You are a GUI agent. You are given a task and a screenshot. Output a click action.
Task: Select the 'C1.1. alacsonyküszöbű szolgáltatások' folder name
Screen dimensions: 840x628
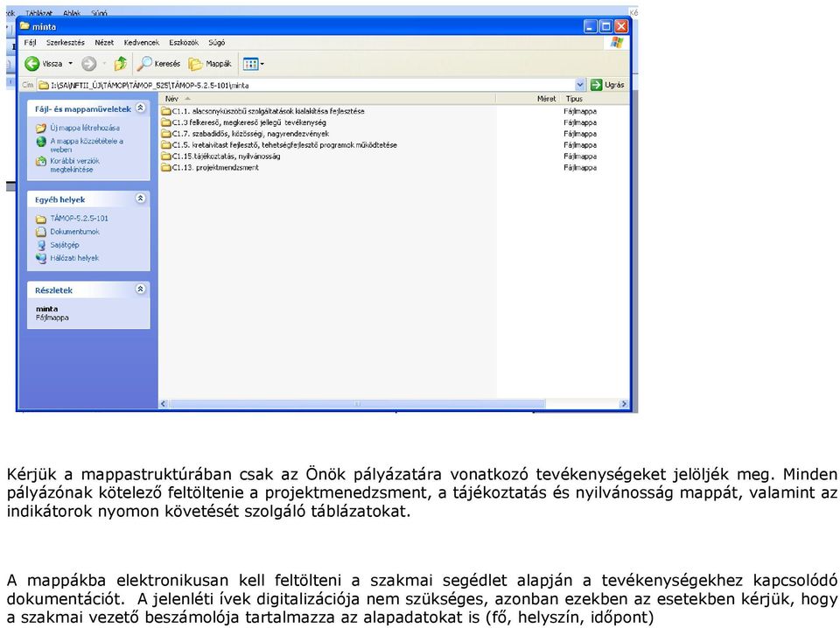269,111
